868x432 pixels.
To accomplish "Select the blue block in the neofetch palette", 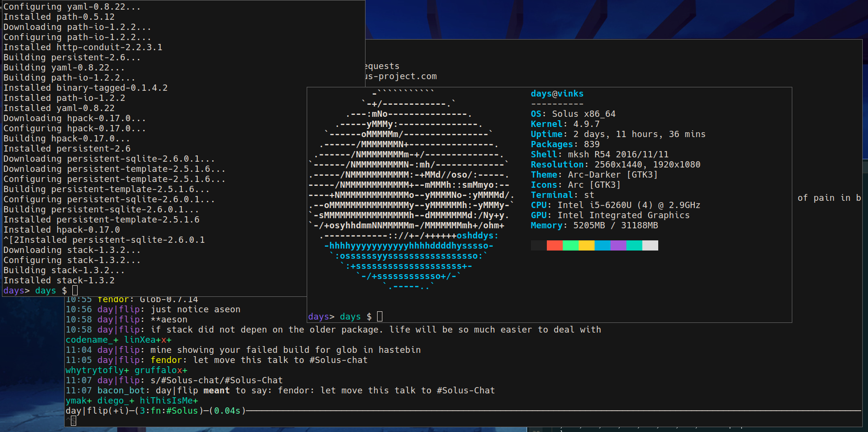I will tap(602, 246).
